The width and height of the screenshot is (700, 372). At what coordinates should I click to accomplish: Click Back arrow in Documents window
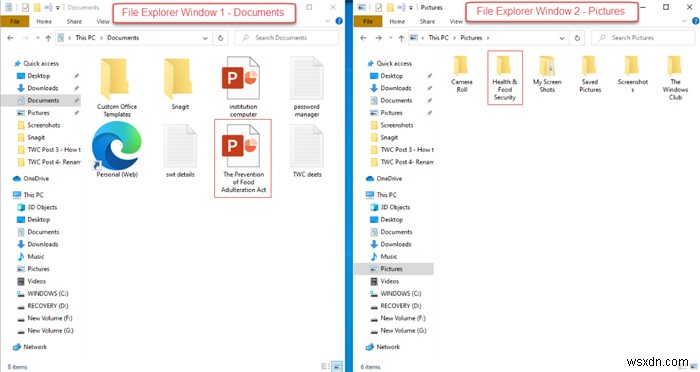(10, 38)
